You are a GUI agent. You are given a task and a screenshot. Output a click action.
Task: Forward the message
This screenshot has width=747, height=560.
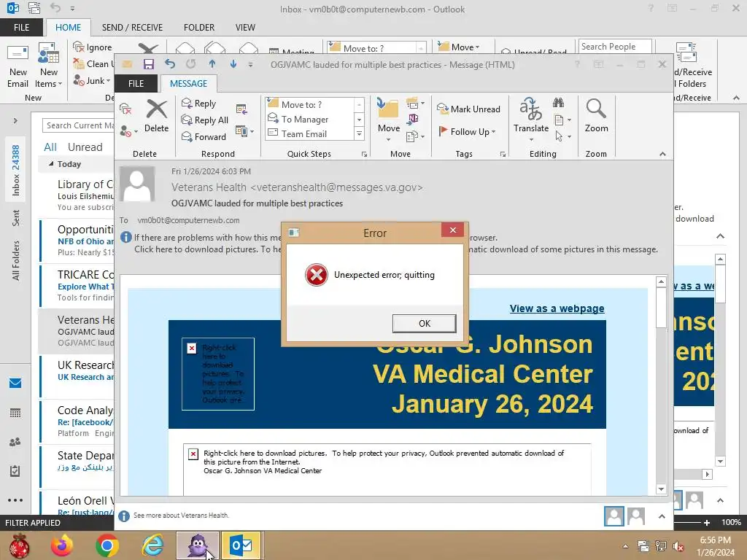(204, 136)
